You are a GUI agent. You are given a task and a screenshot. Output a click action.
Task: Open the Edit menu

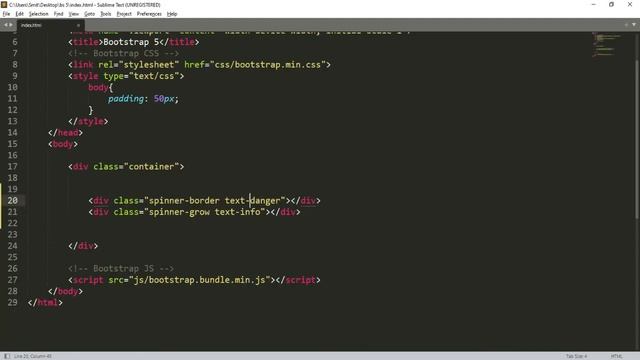pos(19,14)
